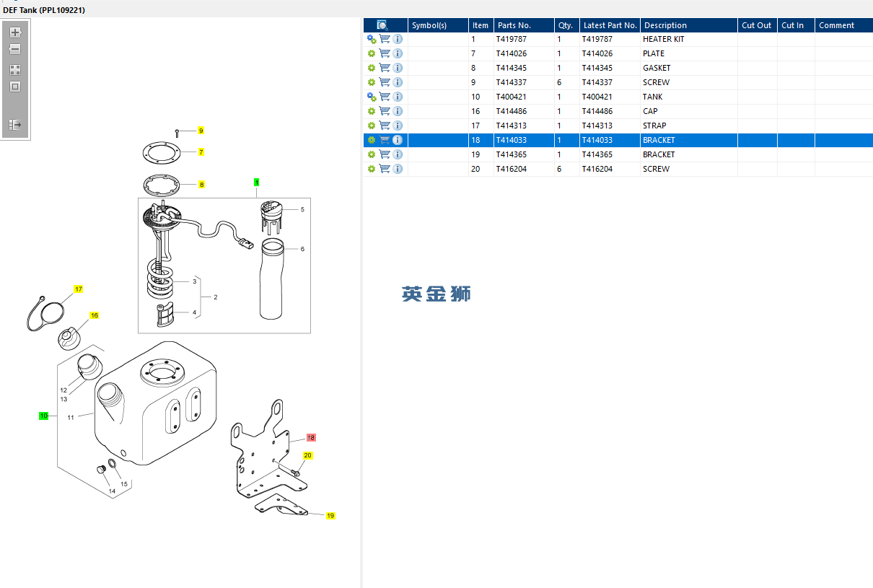Click the search icon in the parts table header
The image size is (873, 588).
382,25
